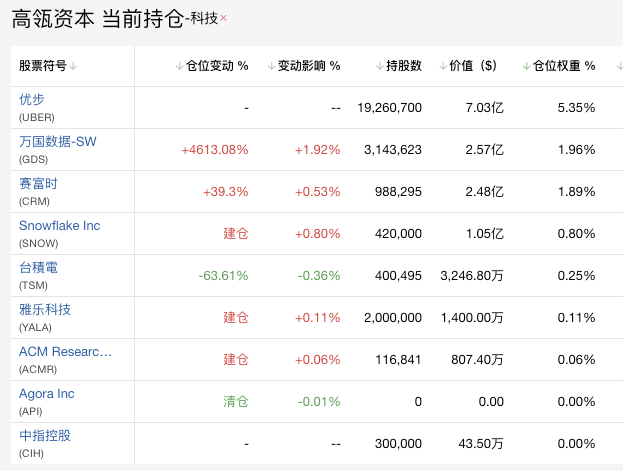This screenshot has height=471, width=623.
Task: Click the (CRM) ticker text
Action: coord(34,202)
